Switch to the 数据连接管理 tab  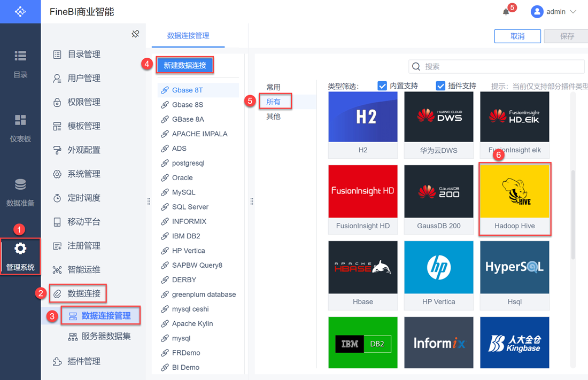188,36
